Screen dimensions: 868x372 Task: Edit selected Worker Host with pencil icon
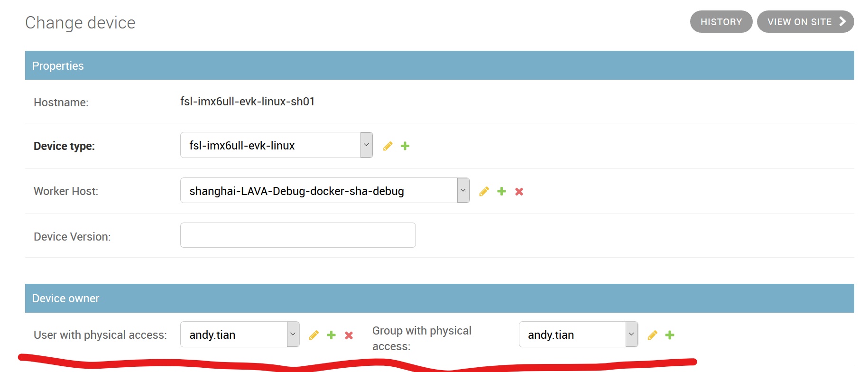point(484,191)
